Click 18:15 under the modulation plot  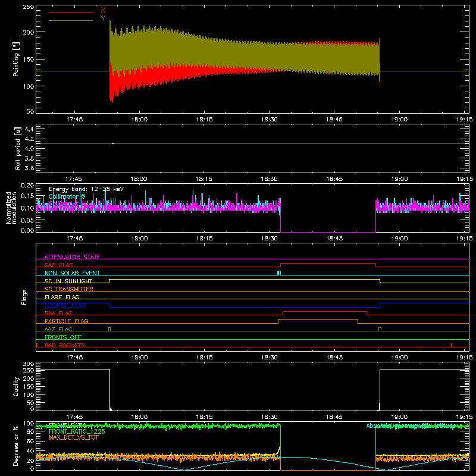point(204,239)
